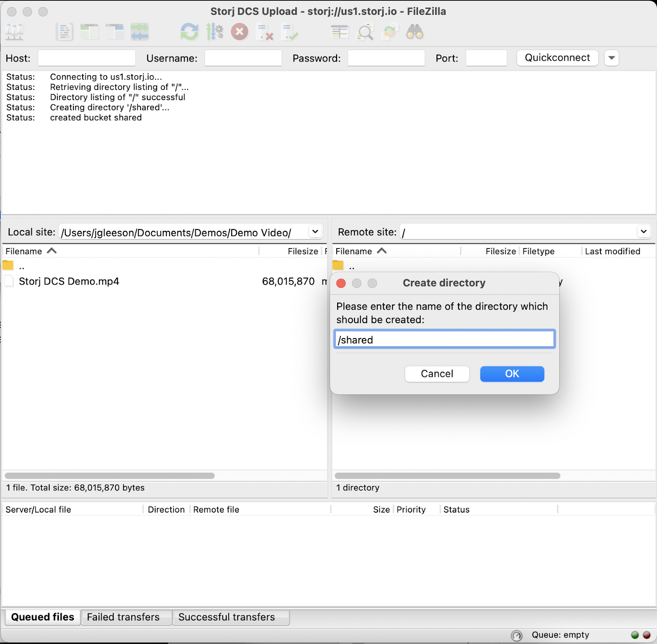
Task: Toggle the remote directory tree icon
Action: click(115, 32)
